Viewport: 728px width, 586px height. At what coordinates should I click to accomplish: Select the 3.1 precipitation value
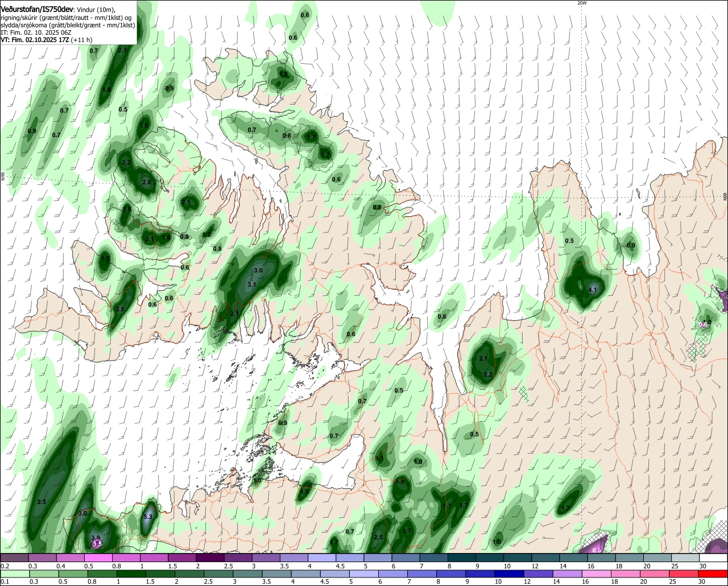pyautogui.click(x=252, y=284)
